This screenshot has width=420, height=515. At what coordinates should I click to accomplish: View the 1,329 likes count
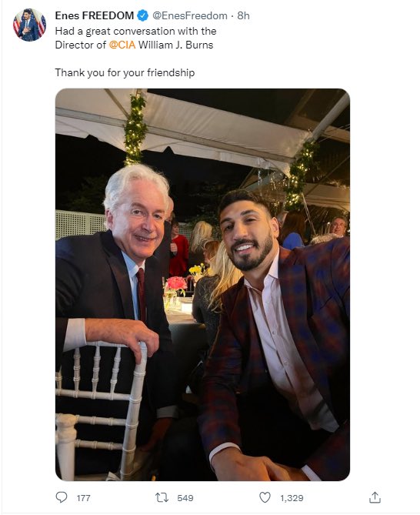[292, 498]
